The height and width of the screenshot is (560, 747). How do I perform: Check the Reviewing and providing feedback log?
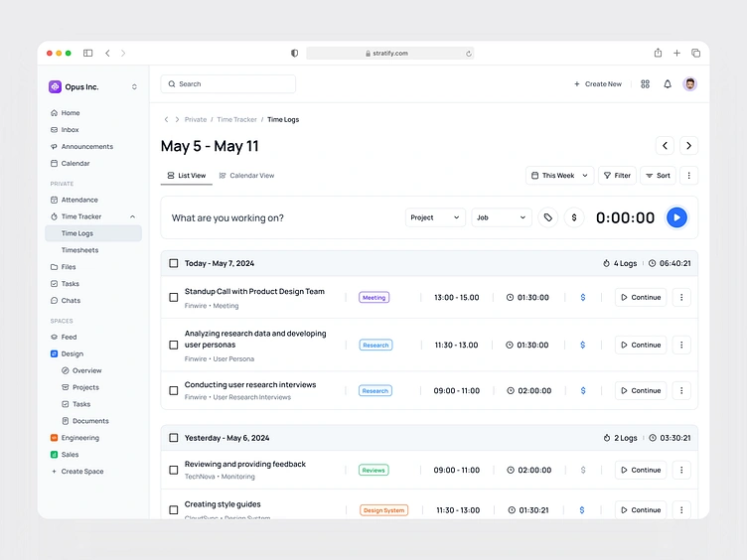point(174,470)
